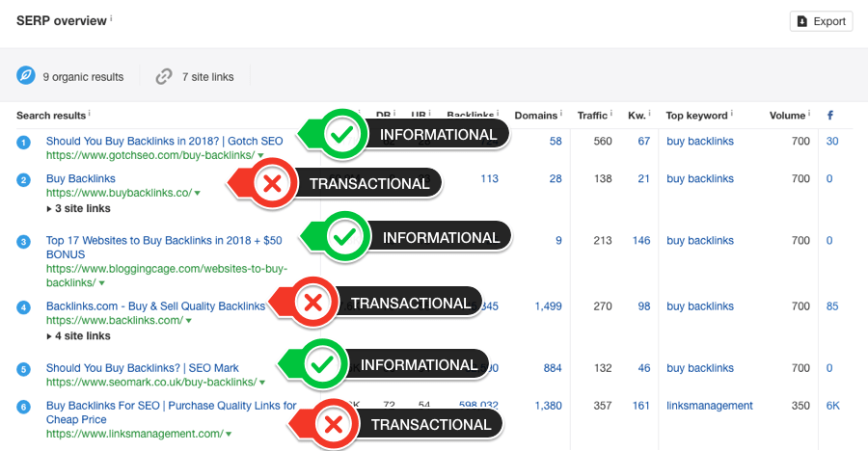Image resolution: width=868 pixels, height=451 pixels.
Task: Click the 'linksmanagement' top keyword
Action: tap(709, 406)
